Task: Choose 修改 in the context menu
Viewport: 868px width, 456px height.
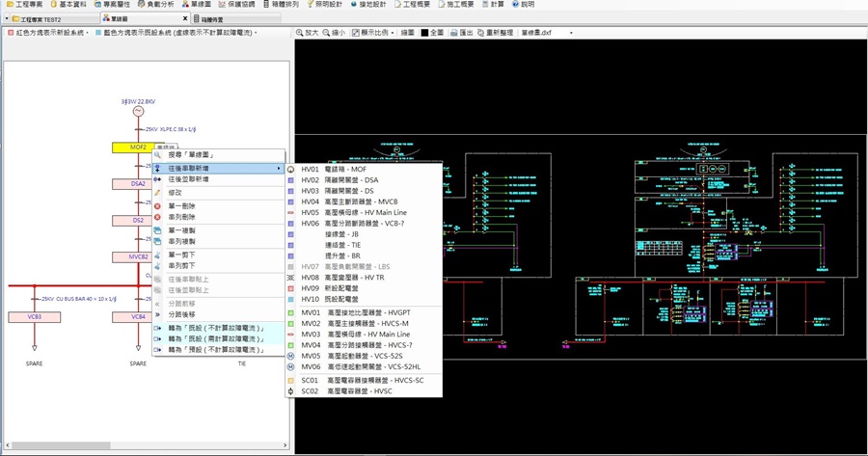Action: point(219,193)
